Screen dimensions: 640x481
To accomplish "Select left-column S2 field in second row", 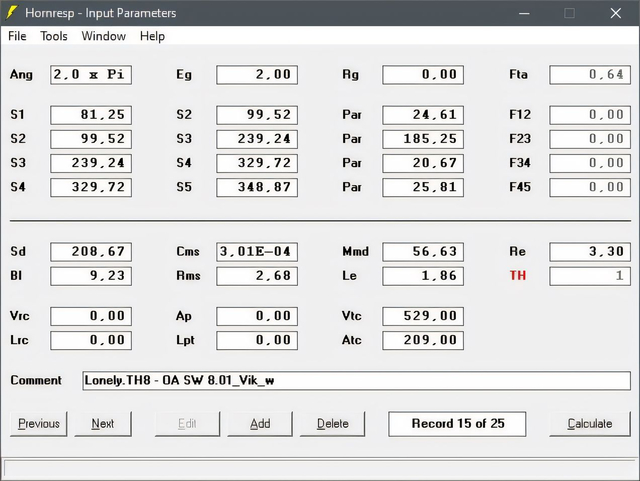I will click(91, 139).
